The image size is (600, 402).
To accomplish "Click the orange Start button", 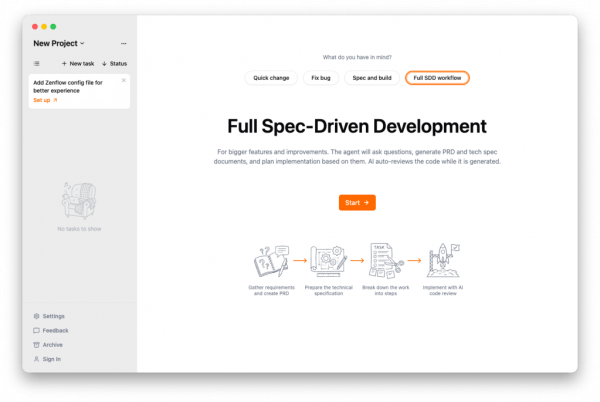I will click(x=357, y=203).
